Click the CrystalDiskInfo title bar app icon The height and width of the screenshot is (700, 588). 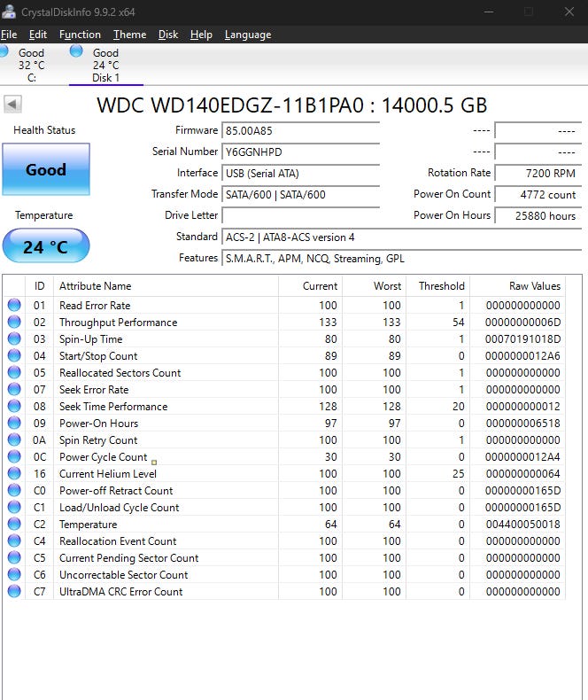9,12
